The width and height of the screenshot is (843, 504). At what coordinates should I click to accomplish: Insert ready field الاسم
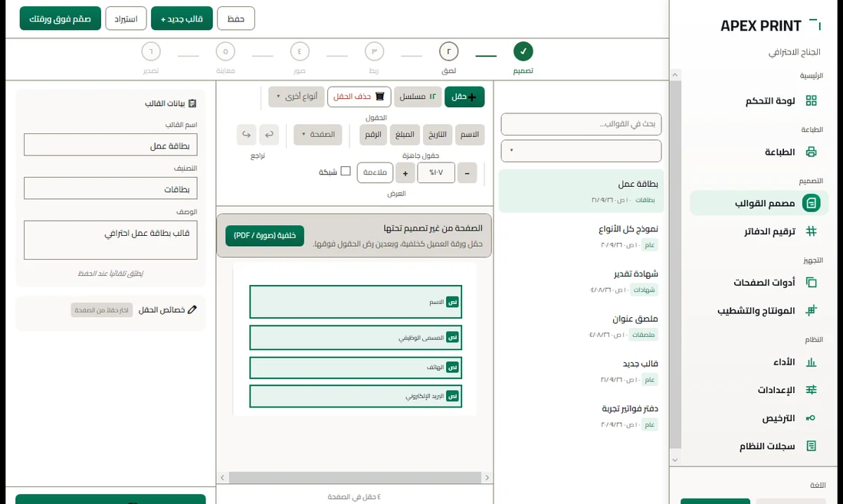469,134
